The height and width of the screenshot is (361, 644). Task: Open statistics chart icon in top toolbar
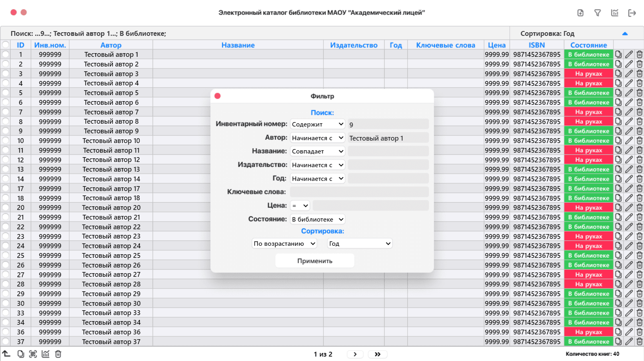click(615, 13)
